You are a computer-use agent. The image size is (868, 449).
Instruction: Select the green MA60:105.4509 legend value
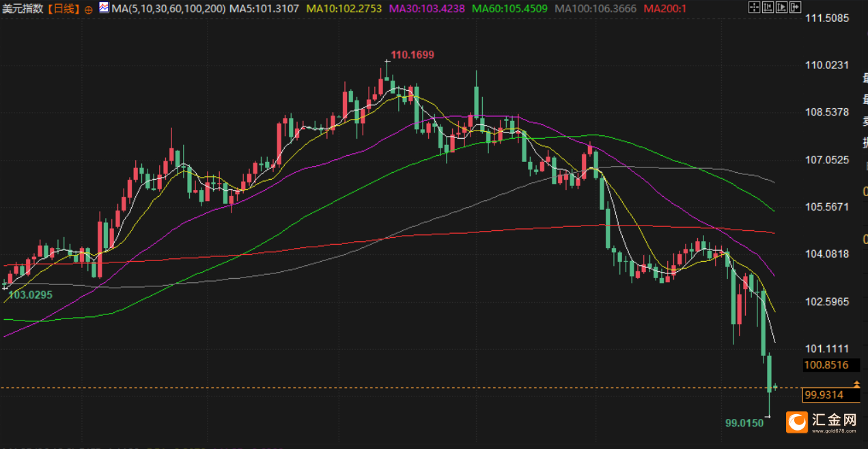510,9
